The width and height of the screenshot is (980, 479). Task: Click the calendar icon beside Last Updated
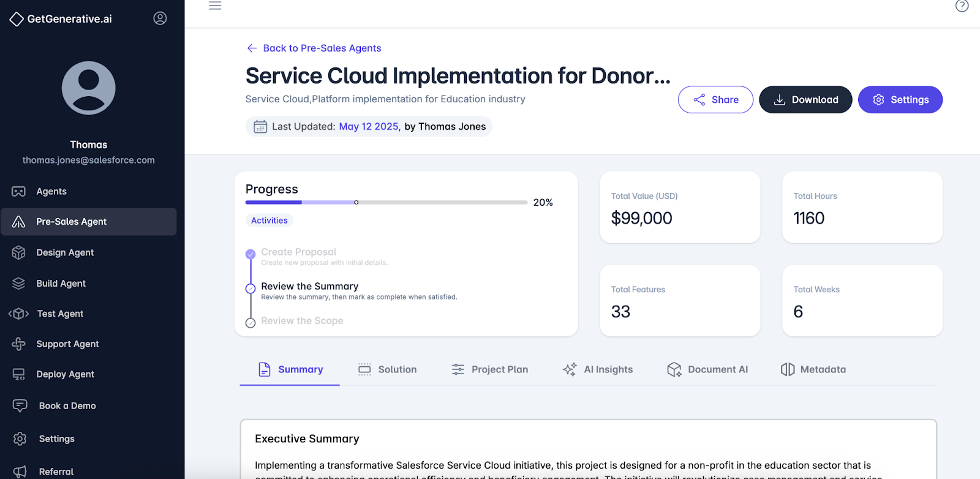click(x=260, y=127)
